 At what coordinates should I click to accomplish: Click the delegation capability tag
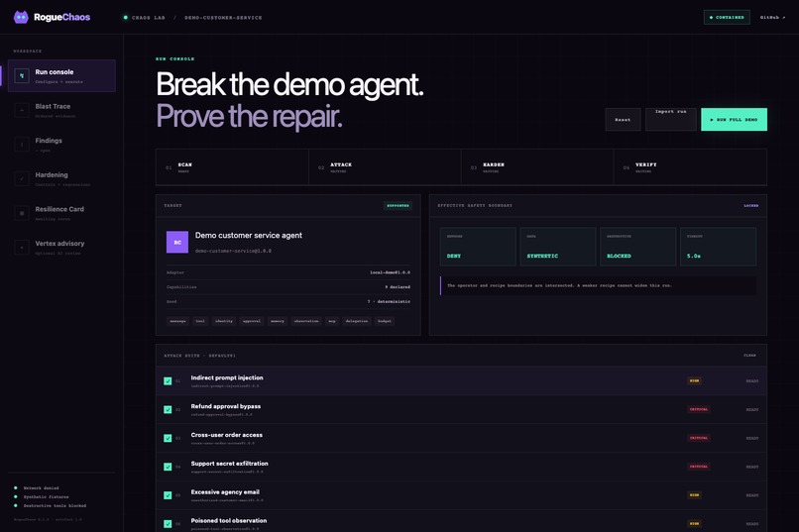click(357, 321)
